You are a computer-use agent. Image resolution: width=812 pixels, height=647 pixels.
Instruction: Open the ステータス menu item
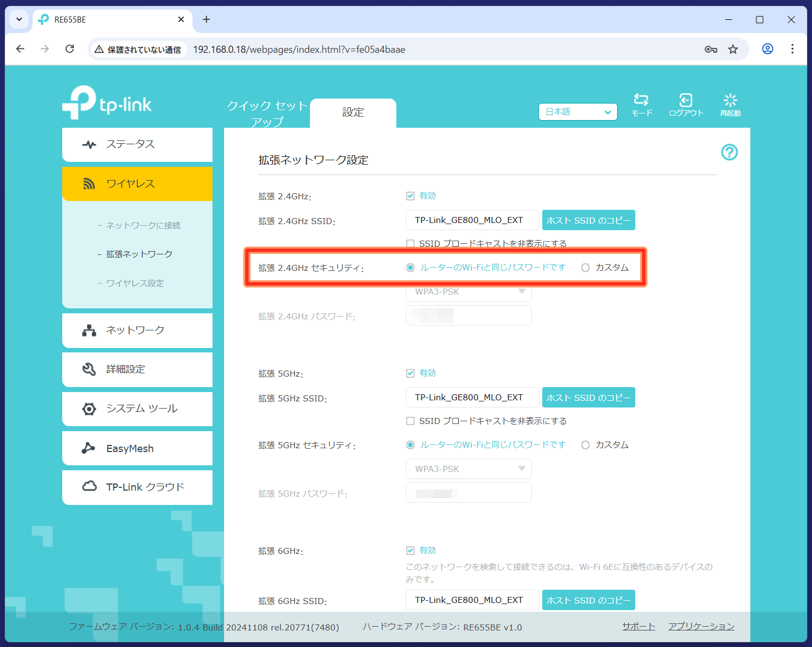click(137, 145)
